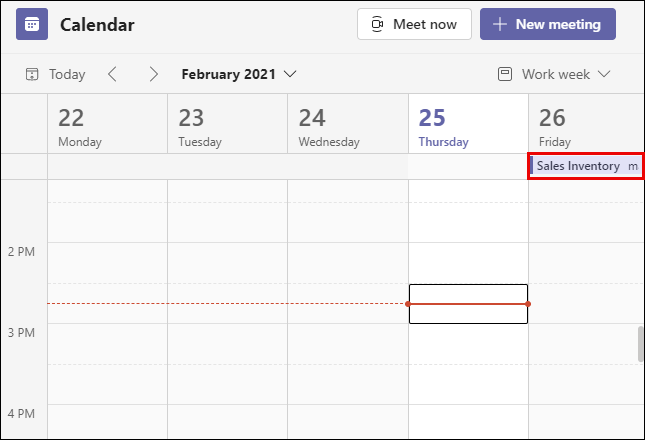Screen dimensions: 645x440
Task: Expand the February 2021 month picker
Action: pyautogui.click(x=290, y=74)
